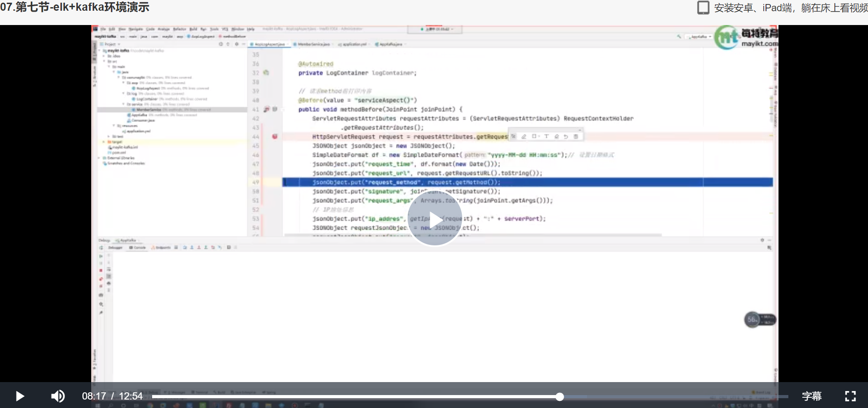Open the Help menu in IDEA
Image resolution: width=868 pixels, height=408 pixels.
tap(251, 29)
